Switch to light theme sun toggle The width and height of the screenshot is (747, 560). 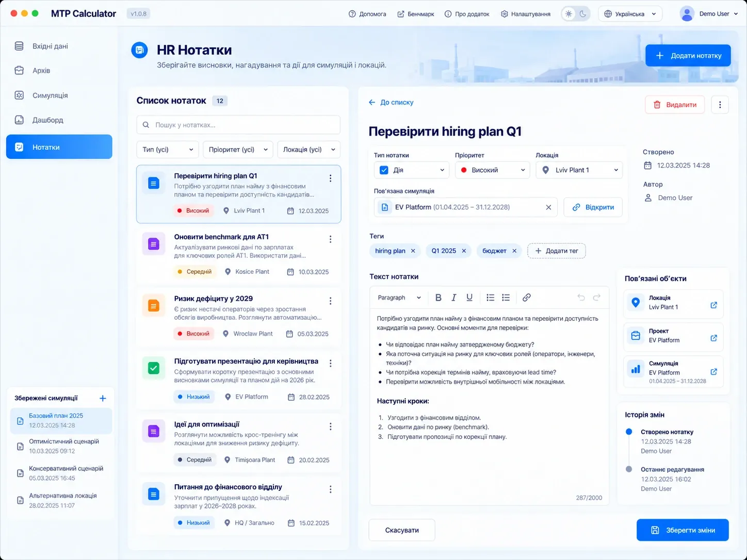point(569,14)
